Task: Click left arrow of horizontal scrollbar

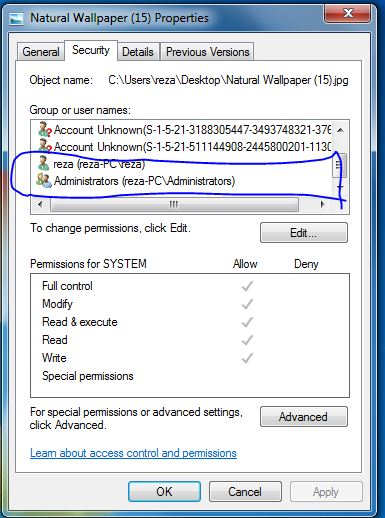Action: [40, 204]
